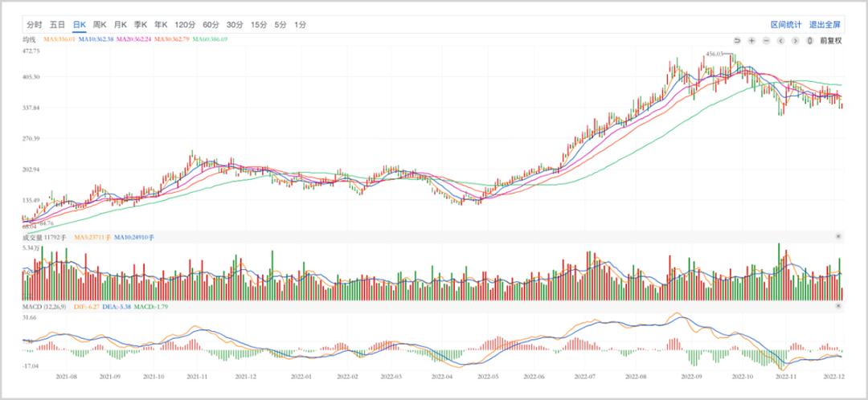The image size is (868, 400).
Task: Click 退出全屏 to exit fullscreen
Action: pyautogui.click(x=825, y=24)
